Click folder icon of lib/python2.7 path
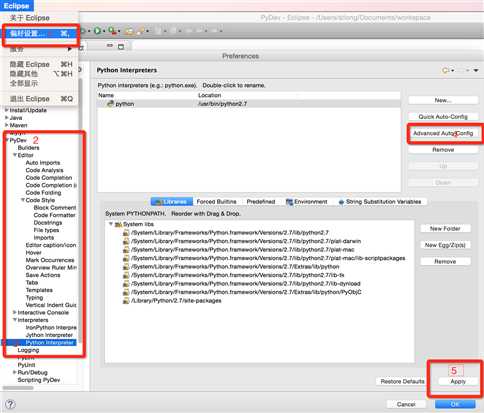Image resolution: width=484 pixels, height=413 pixels. pos(126,233)
